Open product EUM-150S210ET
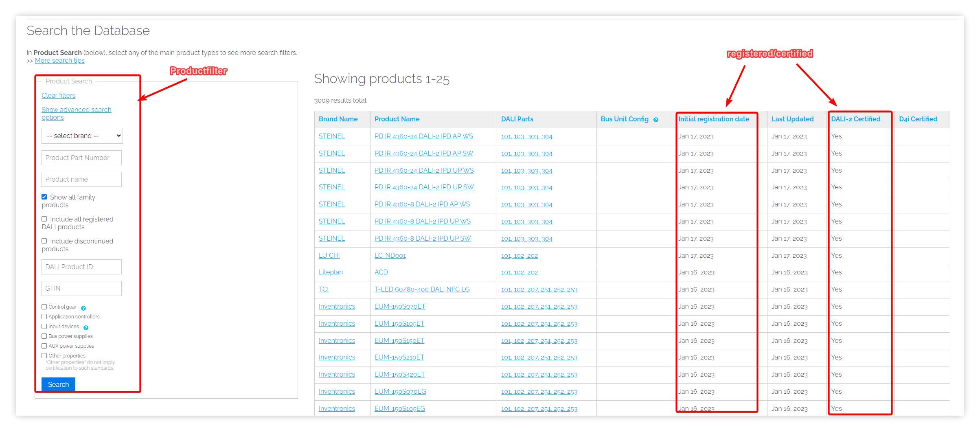The image size is (980, 432). pyautogui.click(x=399, y=357)
